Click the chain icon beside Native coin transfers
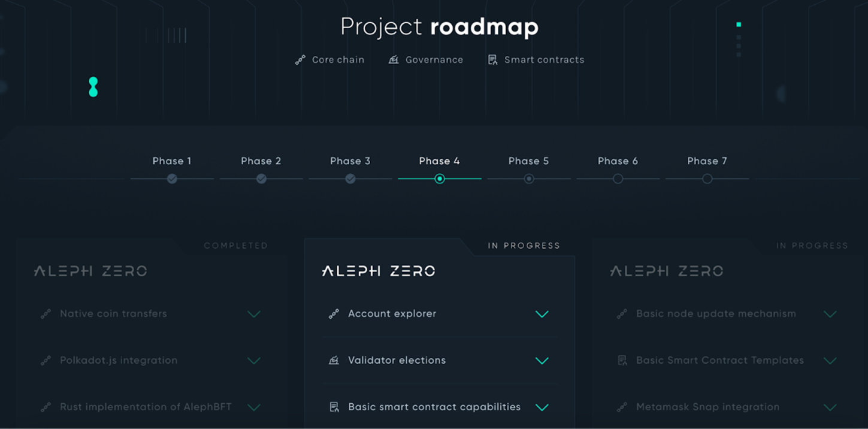868x429 pixels. coord(46,314)
